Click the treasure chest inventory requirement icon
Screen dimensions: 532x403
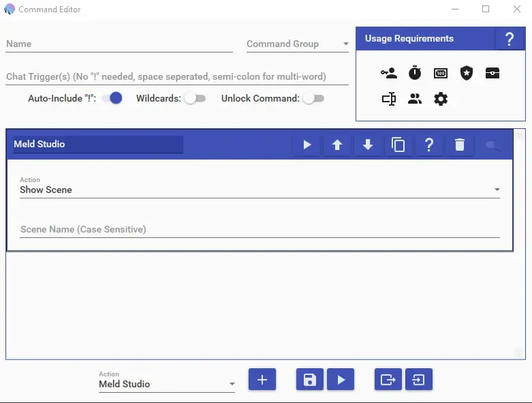[492, 74]
